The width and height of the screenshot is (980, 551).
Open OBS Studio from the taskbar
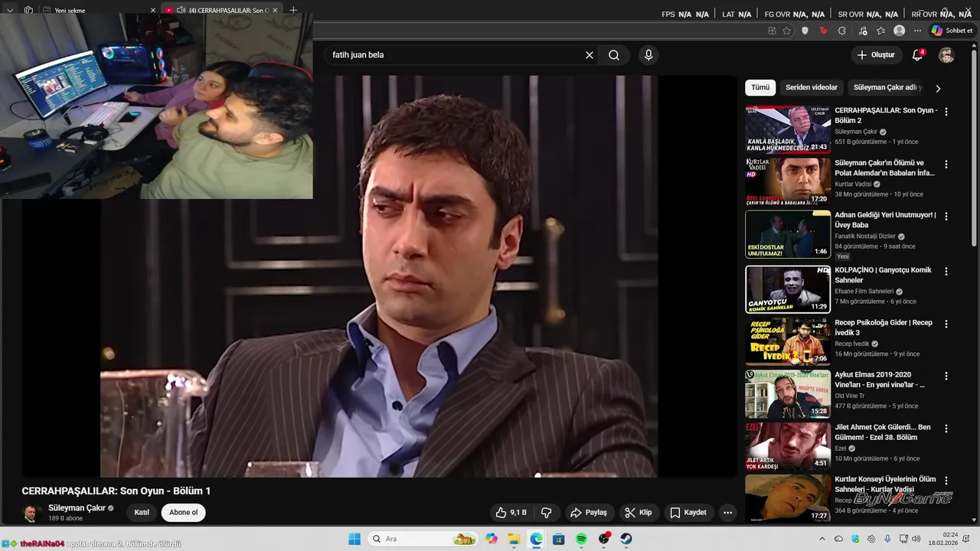pos(604,539)
